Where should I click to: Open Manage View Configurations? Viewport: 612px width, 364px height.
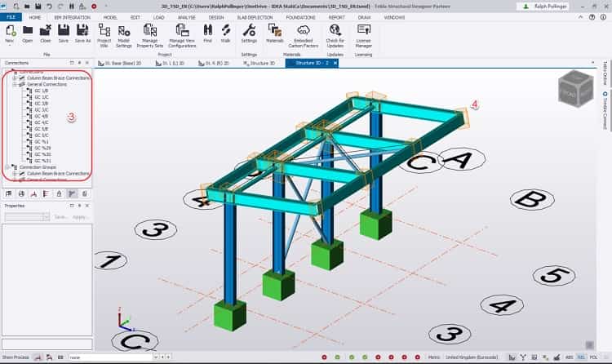coord(182,30)
